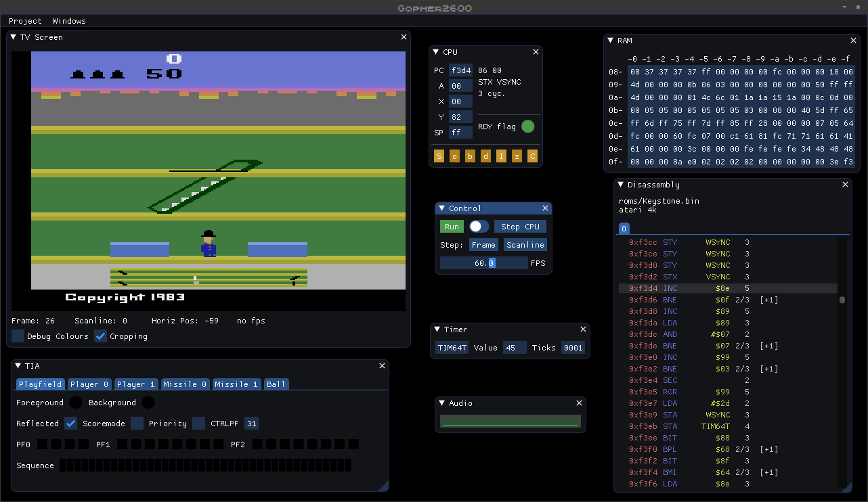Toggle the S status flag in CPU

click(439, 157)
